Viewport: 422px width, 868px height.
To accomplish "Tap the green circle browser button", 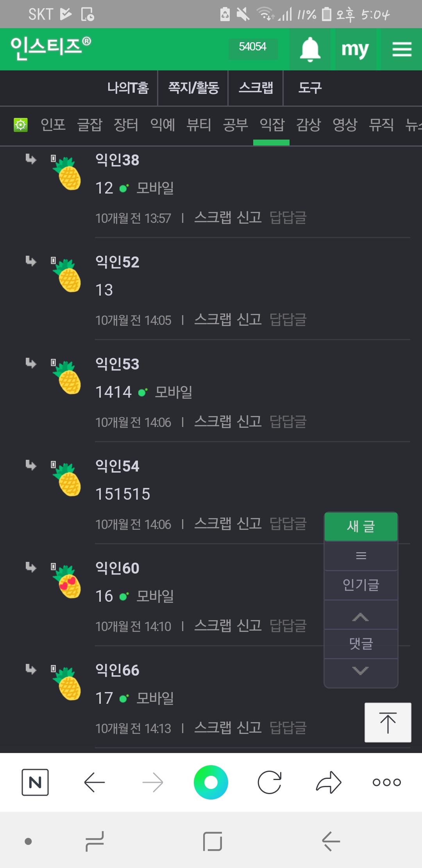I will [x=211, y=782].
